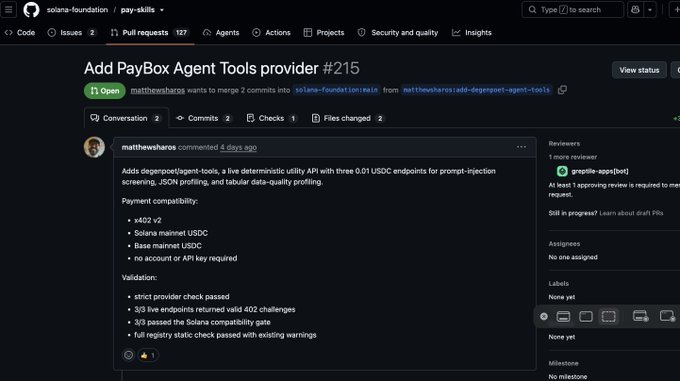
Task: Open the solana-foundation:main base branch link
Action: 336,90
